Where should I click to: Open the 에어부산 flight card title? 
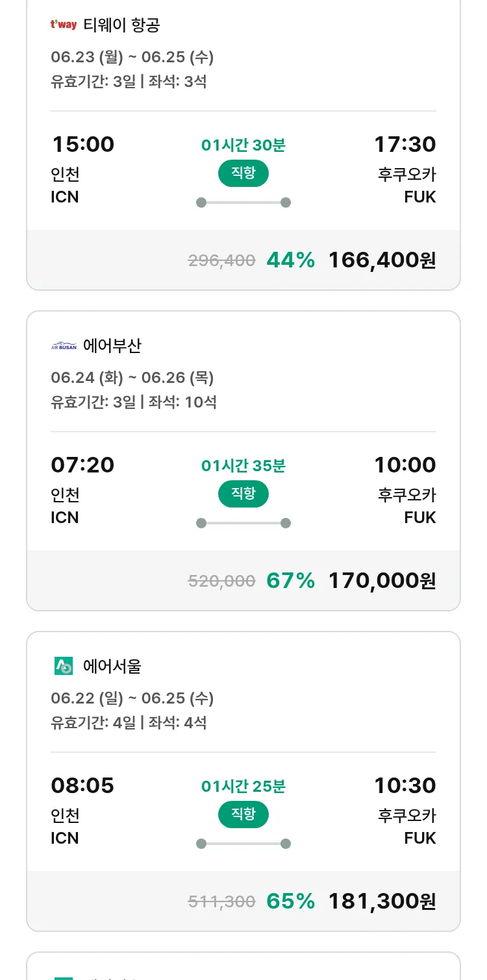click(x=112, y=346)
